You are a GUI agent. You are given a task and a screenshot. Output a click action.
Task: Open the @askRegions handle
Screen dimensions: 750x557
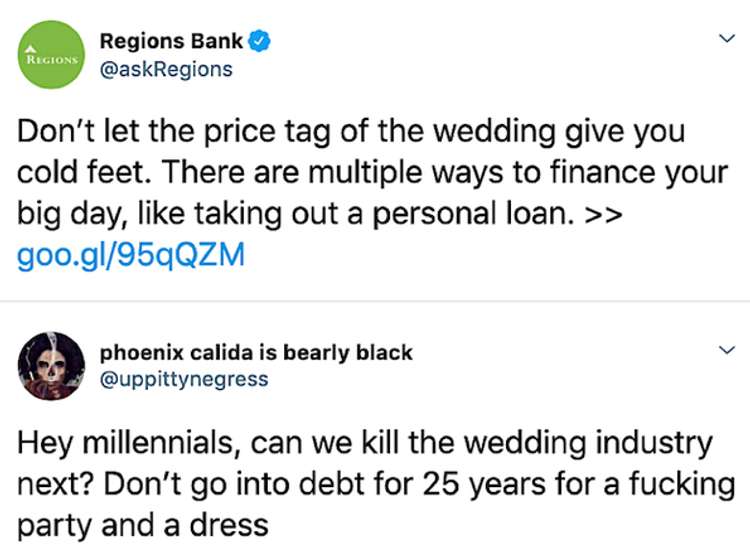pyautogui.click(x=166, y=69)
